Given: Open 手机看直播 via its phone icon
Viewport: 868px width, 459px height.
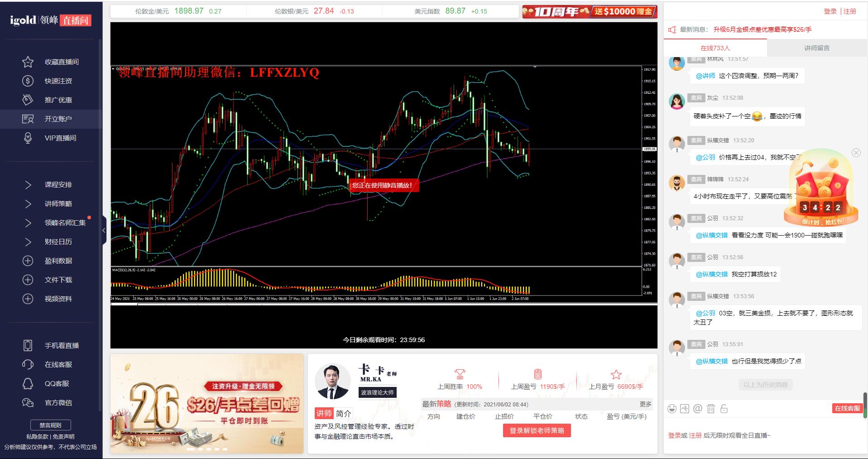Looking at the screenshot, I should (28, 345).
